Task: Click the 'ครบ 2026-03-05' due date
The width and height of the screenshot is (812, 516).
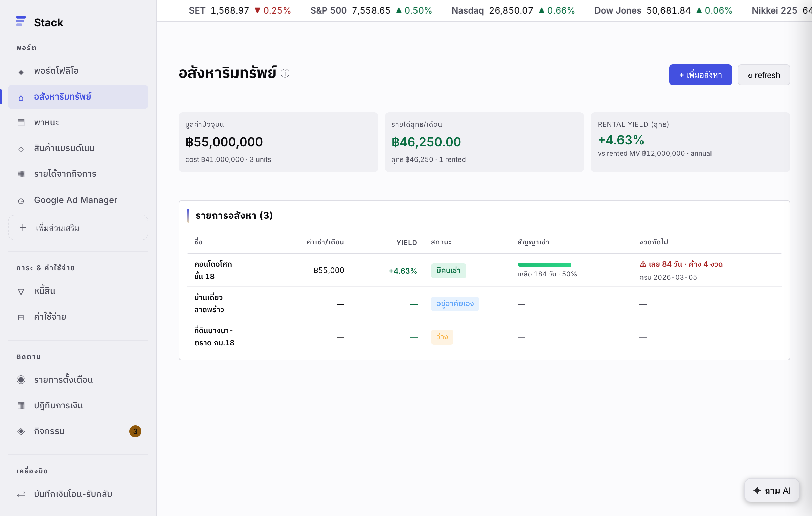Action: 668,277
